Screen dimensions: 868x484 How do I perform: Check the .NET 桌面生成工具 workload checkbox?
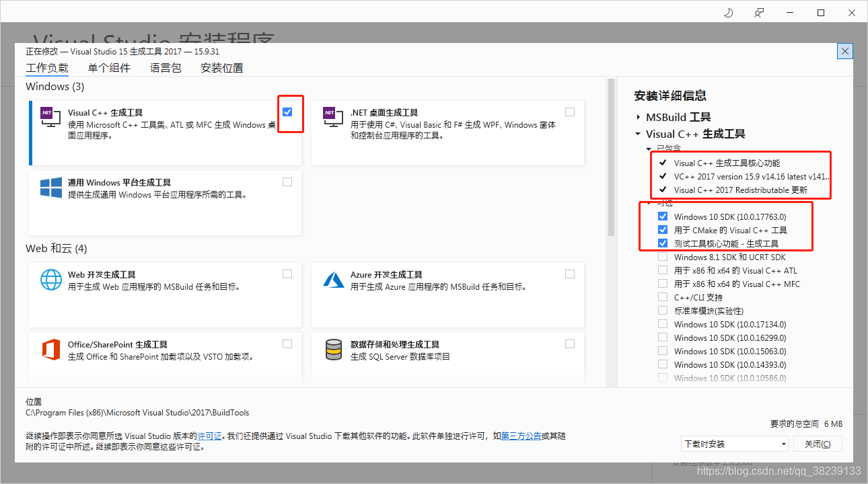[570, 112]
